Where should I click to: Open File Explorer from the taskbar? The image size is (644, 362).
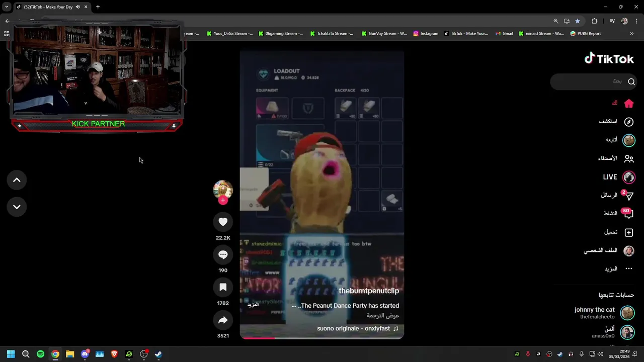pyautogui.click(x=70, y=354)
